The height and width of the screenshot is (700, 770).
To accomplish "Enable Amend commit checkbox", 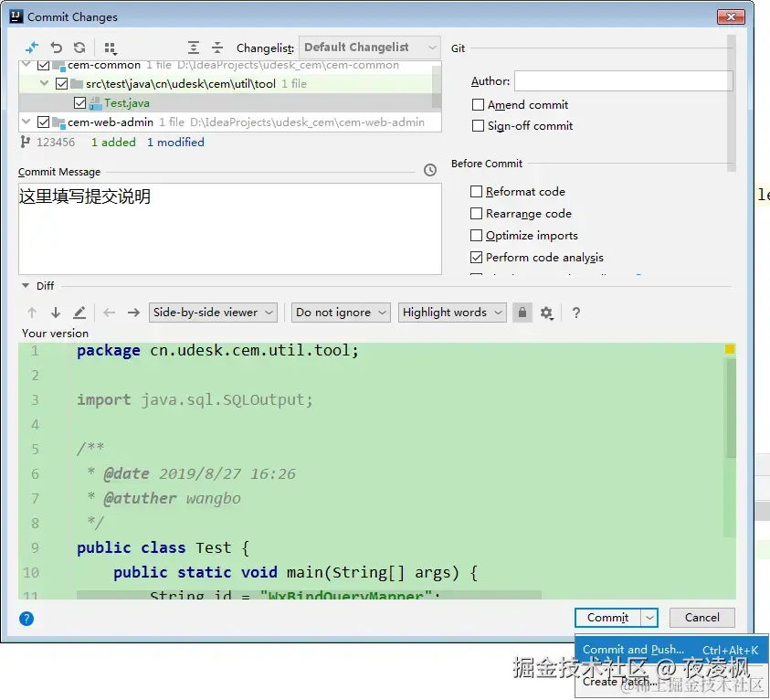I will [478, 104].
